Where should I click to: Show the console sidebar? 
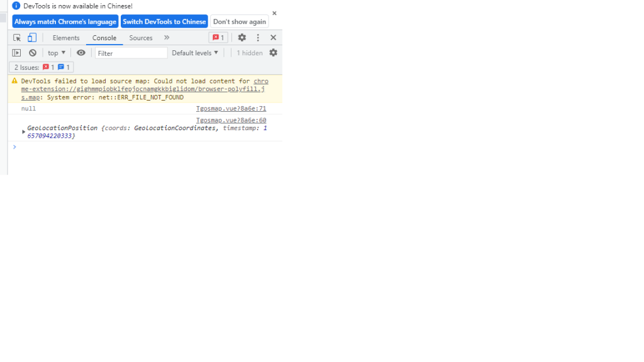pyautogui.click(x=16, y=53)
